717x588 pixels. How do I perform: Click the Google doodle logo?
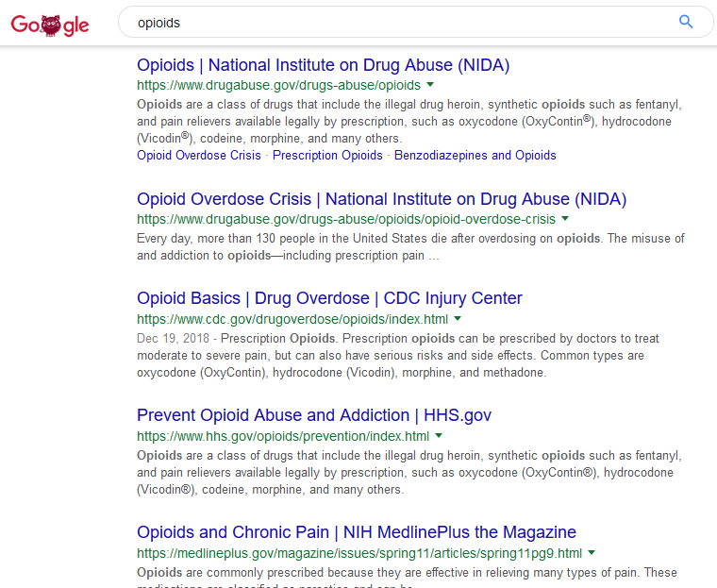point(50,25)
